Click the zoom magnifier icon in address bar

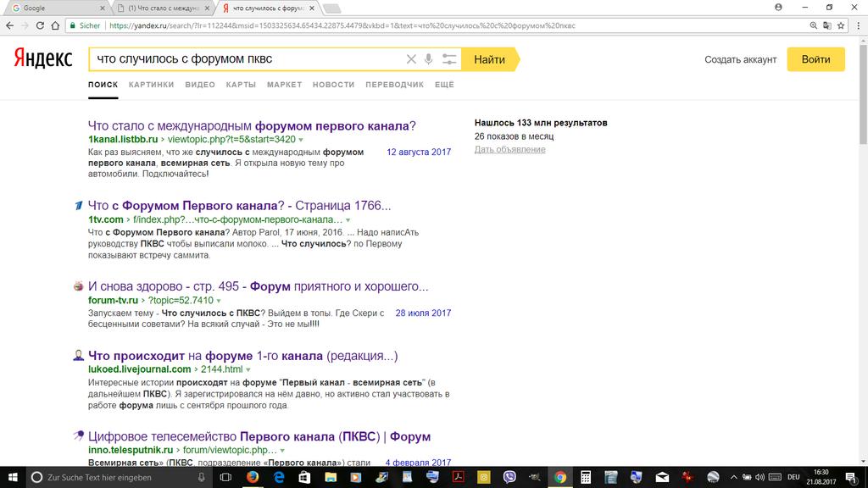(x=813, y=25)
